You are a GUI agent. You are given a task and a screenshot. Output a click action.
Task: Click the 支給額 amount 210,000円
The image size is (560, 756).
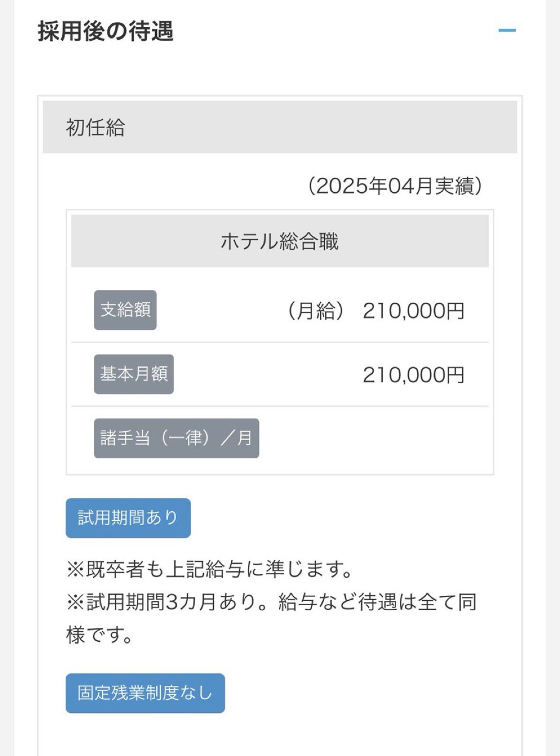(x=414, y=311)
